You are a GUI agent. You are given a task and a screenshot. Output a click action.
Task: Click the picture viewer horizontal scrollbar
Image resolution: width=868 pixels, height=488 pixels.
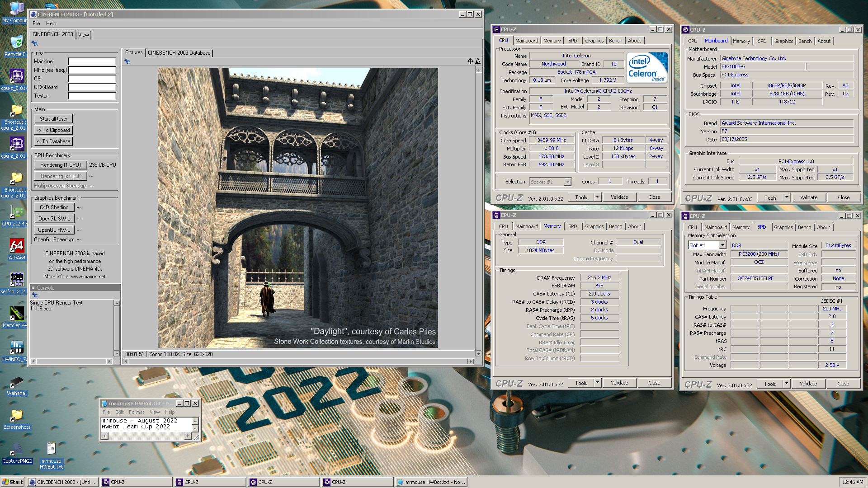point(298,361)
